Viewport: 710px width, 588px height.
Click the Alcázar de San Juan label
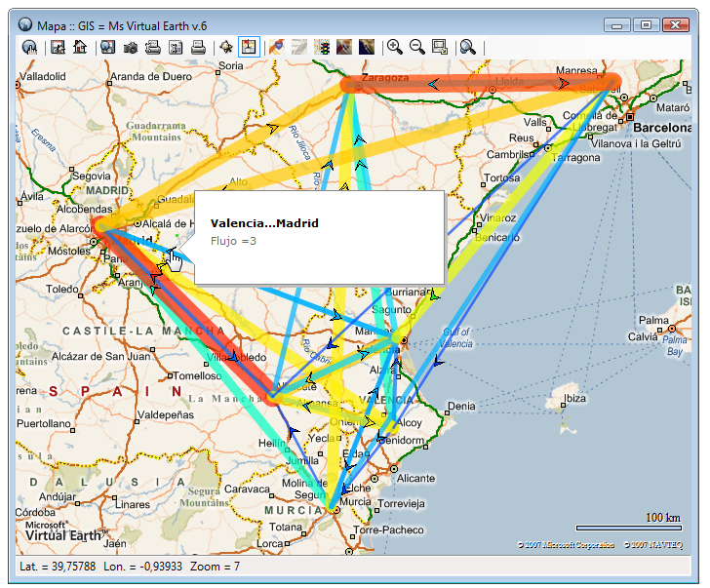point(100,357)
